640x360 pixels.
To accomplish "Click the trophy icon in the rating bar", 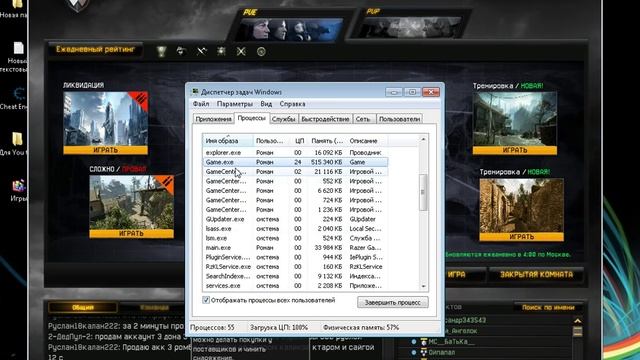I will 162,52.
